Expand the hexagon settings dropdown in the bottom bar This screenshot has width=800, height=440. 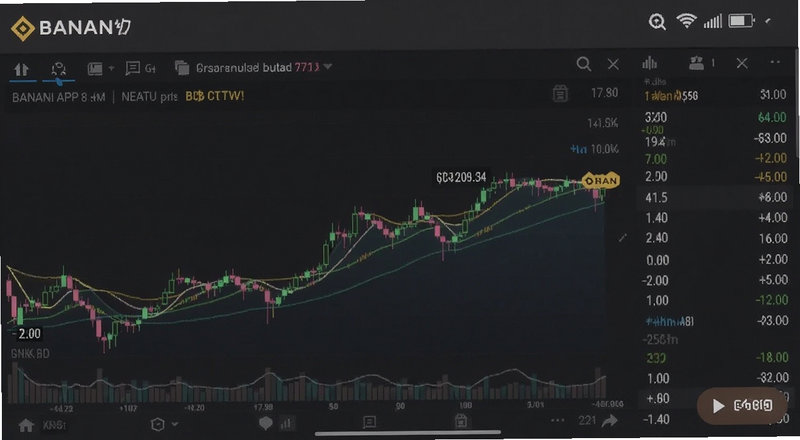click(x=175, y=424)
